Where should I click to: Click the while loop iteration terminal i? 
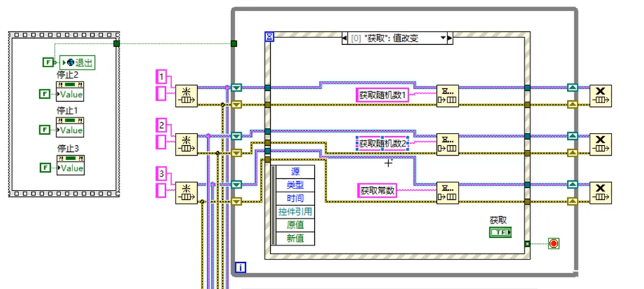click(240, 268)
